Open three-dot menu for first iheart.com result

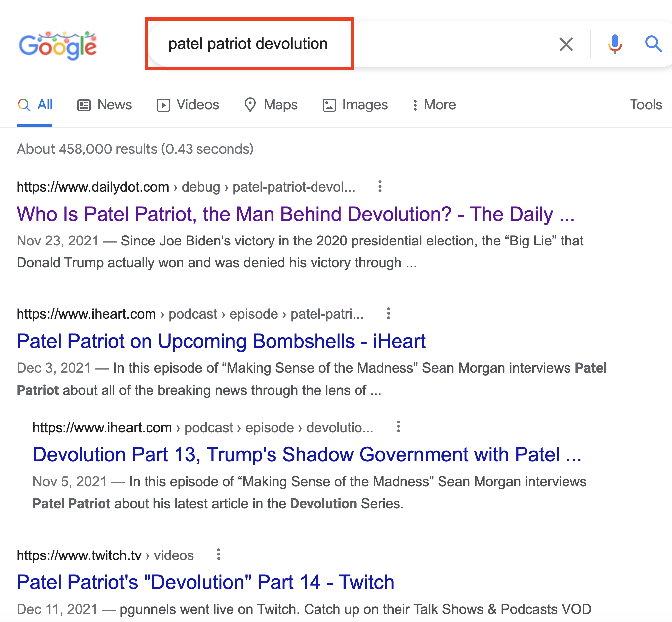388,314
